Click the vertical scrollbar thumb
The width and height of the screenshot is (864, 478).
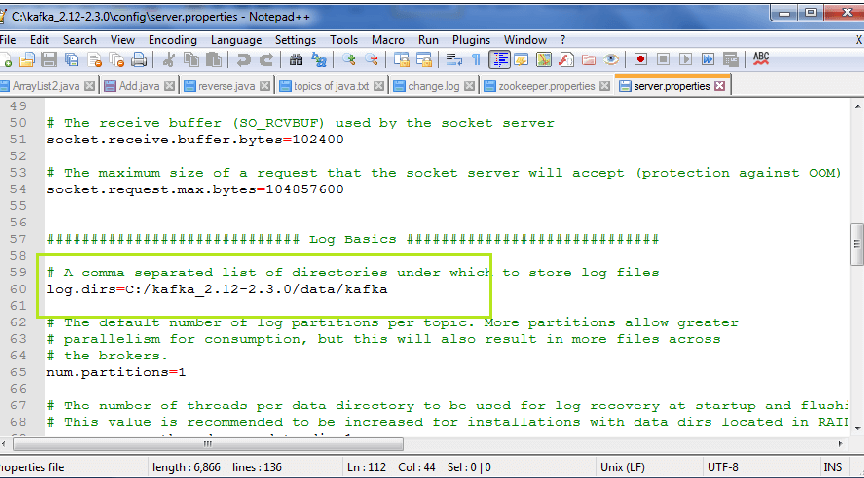[856, 240]
